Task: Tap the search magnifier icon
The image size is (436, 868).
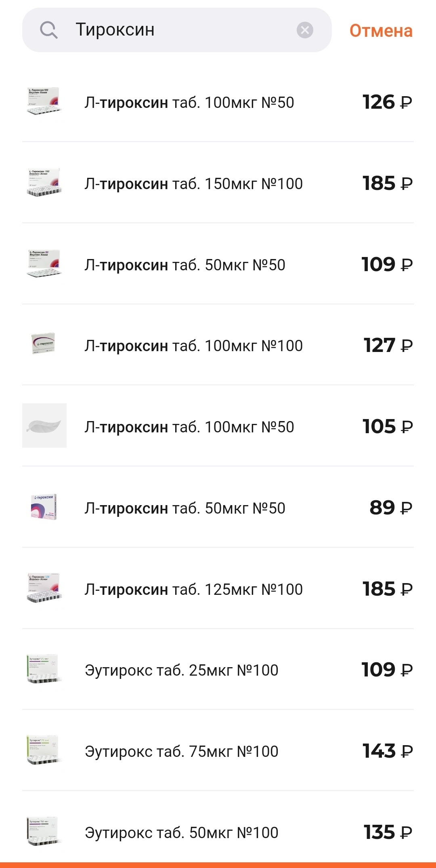Action: (x=49, y=30)
